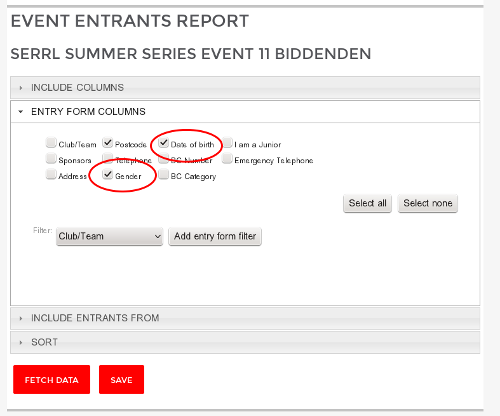The width and height of the screenshot is (500, 416).
Task: Expand the Include Columns section arrow
Action: point(21,88)
